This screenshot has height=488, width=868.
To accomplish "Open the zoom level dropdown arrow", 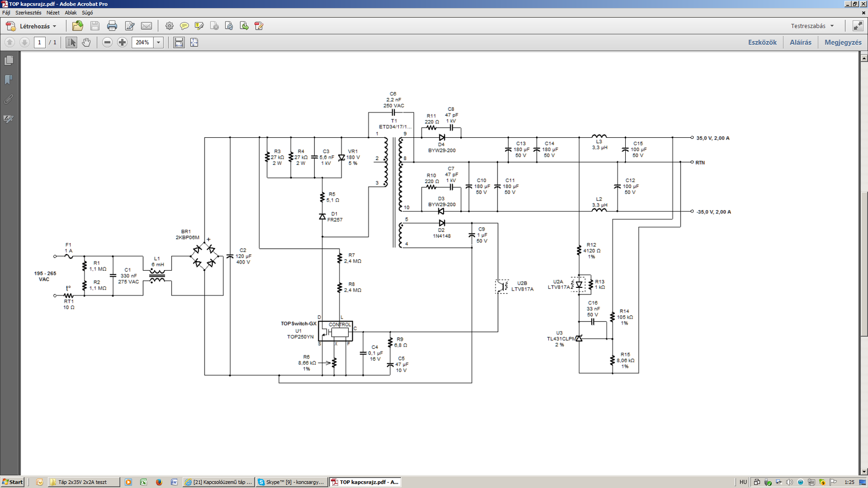I will pyautogui.click(x=158, y=42).
